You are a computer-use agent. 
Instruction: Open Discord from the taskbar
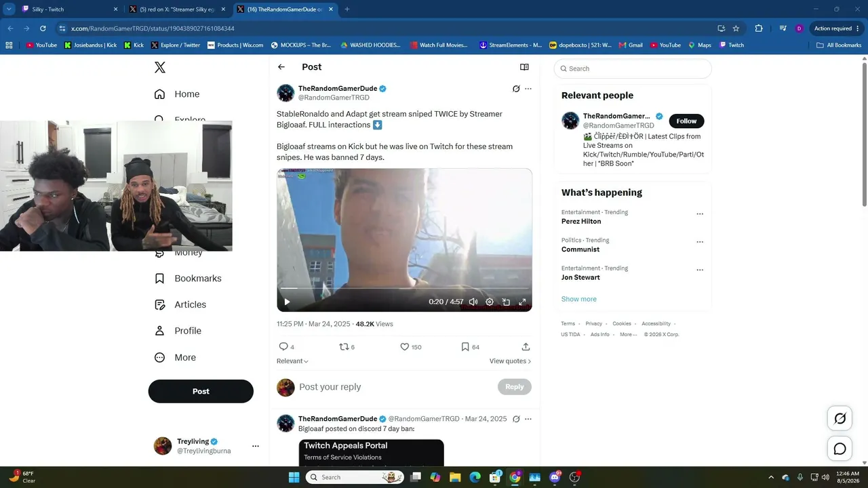555,477
